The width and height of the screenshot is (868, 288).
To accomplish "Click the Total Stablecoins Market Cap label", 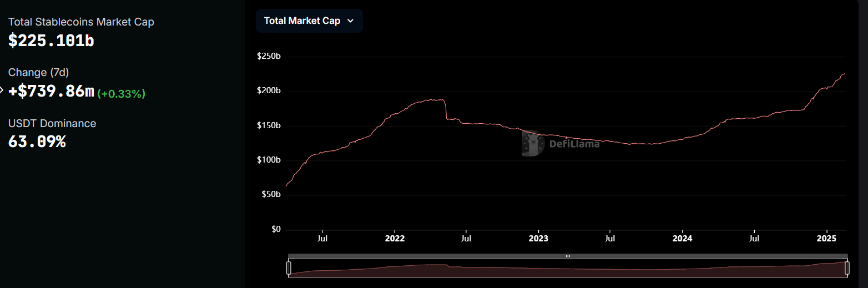I will point(81,22).
